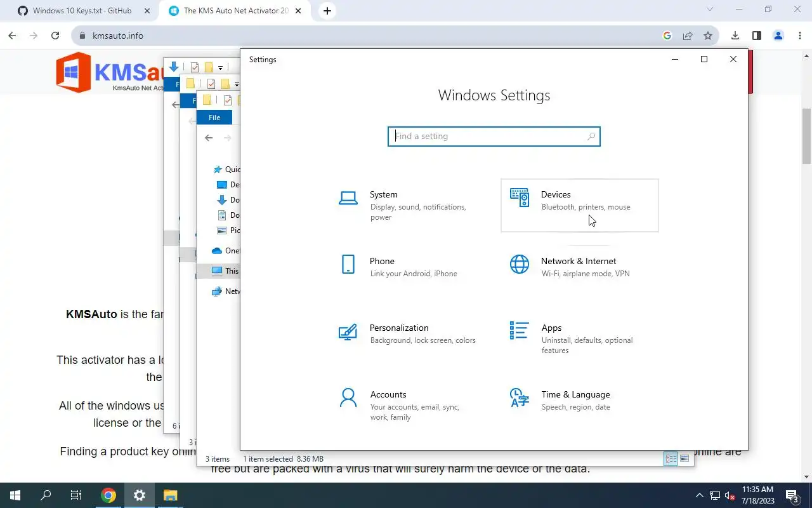Open Windows Start menu
812x508 pixels.
[15, 495]
